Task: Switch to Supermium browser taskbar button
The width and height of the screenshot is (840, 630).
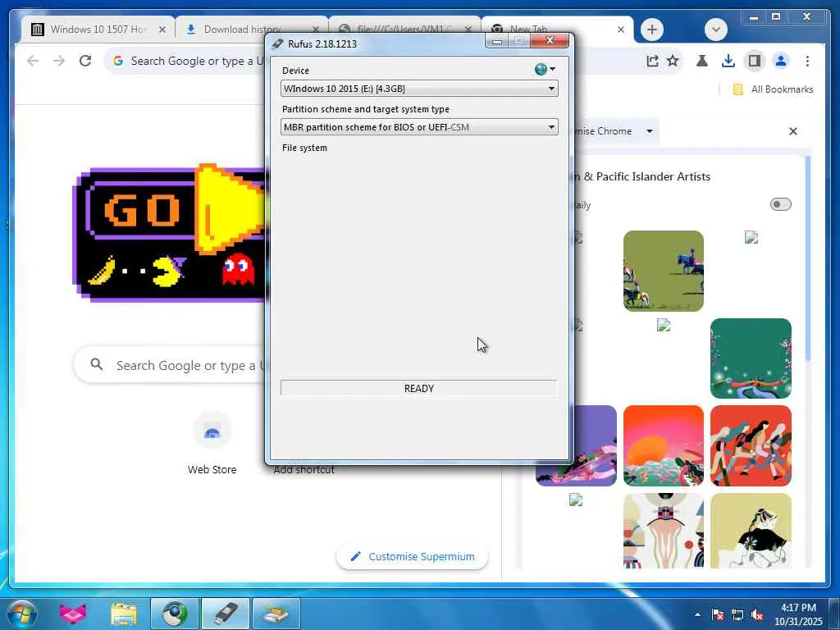Action: (x=175, y=614)
